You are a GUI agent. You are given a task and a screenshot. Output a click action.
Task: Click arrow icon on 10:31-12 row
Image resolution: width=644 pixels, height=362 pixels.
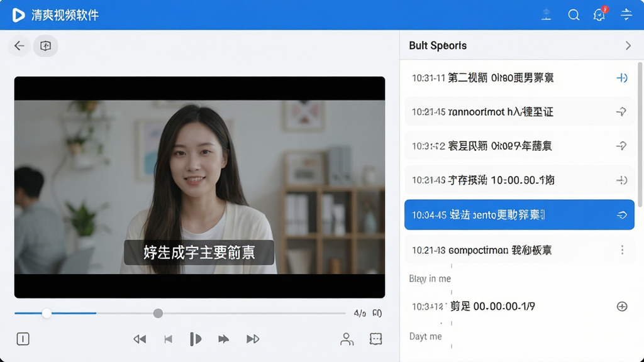(x=621, y=146)
